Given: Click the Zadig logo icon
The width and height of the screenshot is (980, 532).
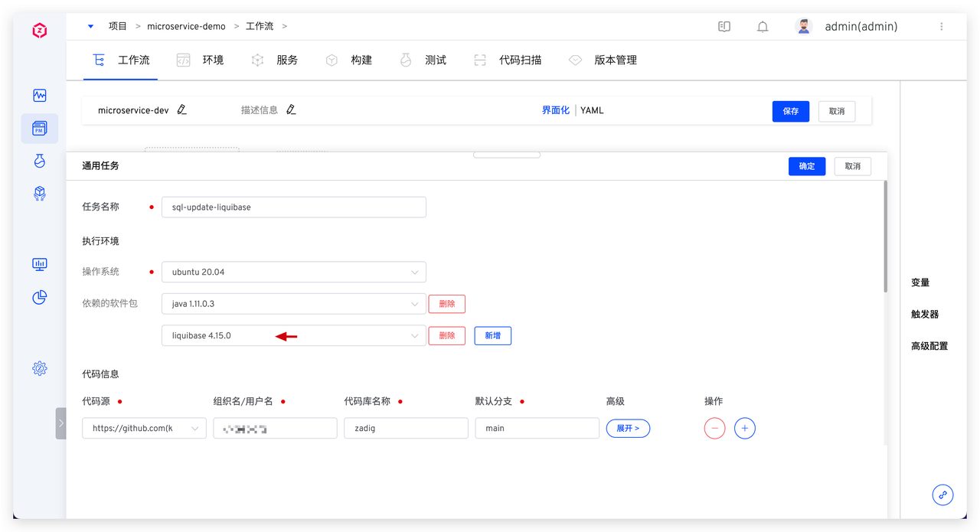Looking at the screenshot, I should (40, 31).
